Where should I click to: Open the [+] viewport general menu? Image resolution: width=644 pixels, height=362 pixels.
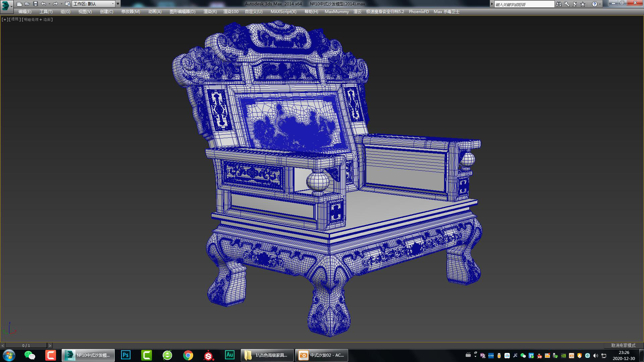coord(4,19)
